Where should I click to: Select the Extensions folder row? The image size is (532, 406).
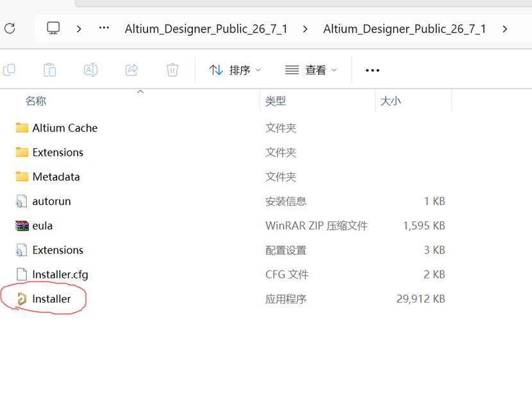[x=58, y=153]
